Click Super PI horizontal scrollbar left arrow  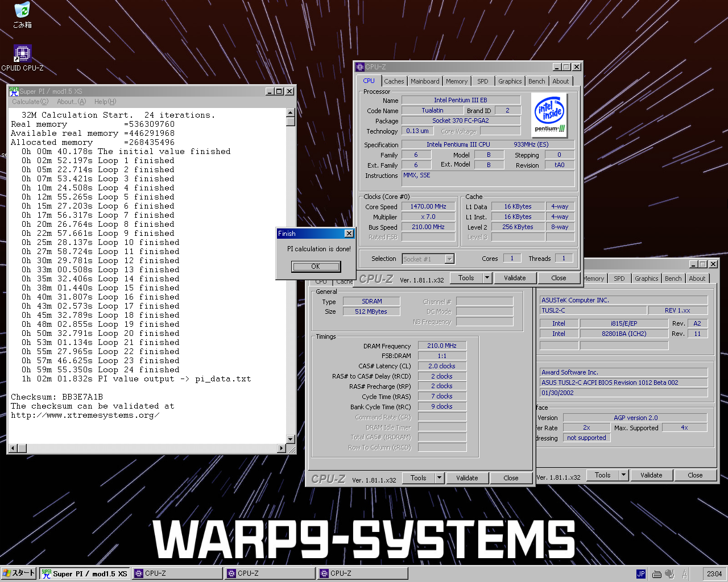(x=13, y=448)
